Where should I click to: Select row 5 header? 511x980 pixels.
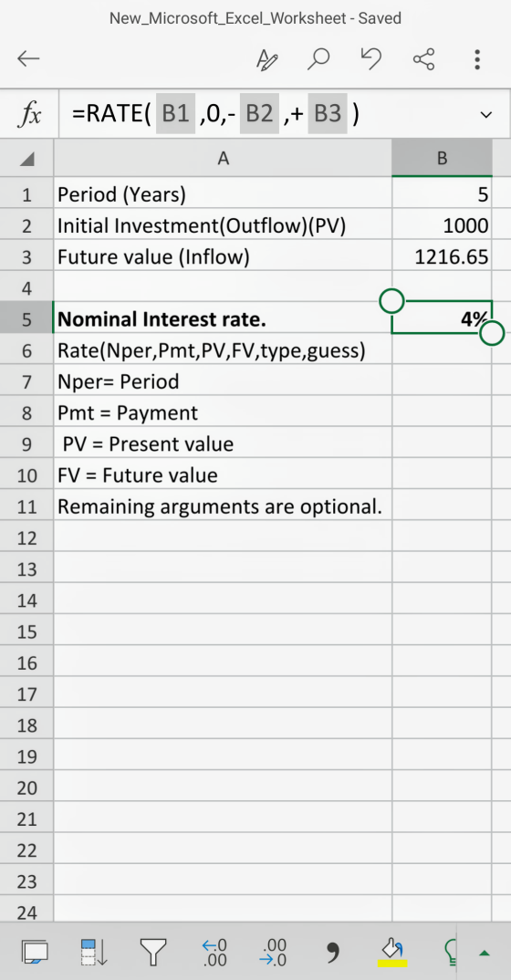[26, 319]
